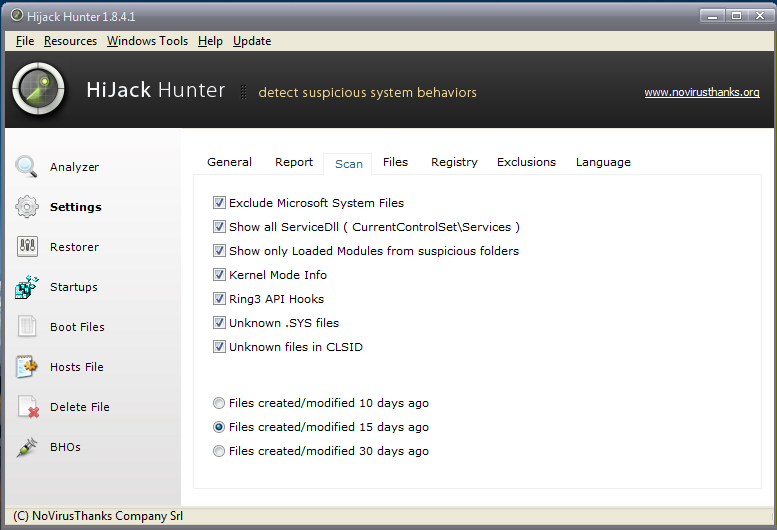Screen dimensions: 777x530
Task: Open the Resources menu
Action: pos(70,41)
